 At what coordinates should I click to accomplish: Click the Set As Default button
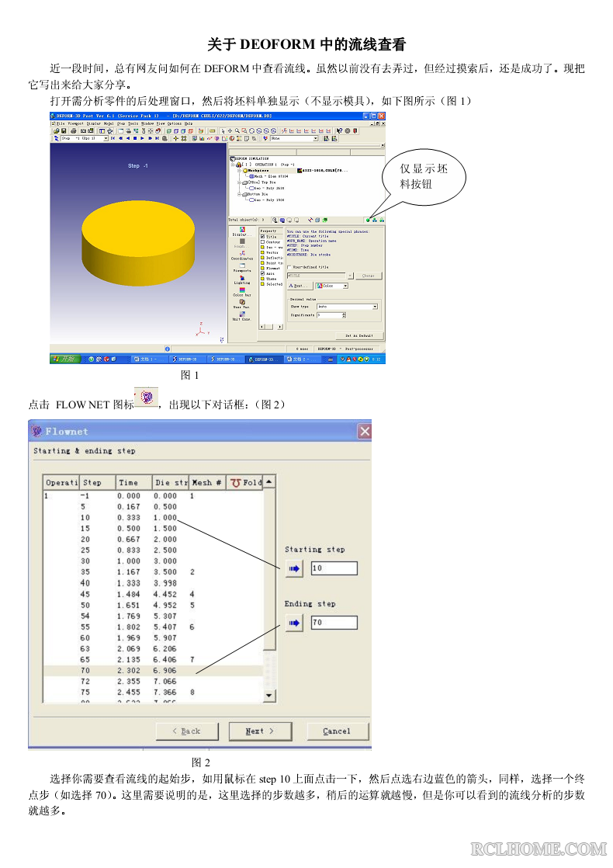point(359,335)
